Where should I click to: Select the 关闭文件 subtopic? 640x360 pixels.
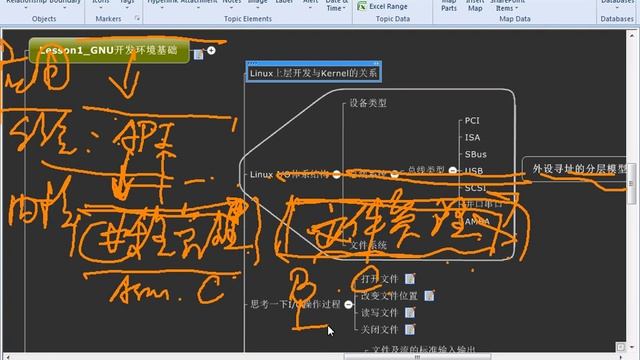pos(380,329)
